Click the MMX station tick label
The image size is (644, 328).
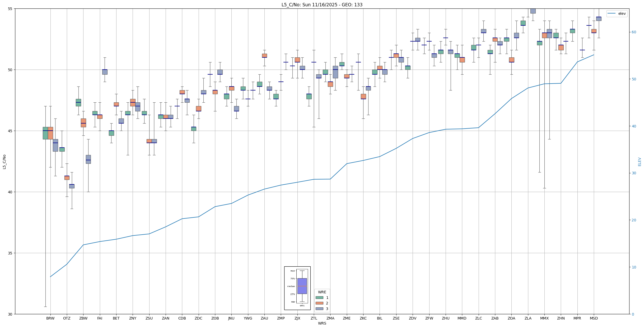(544, 318)
